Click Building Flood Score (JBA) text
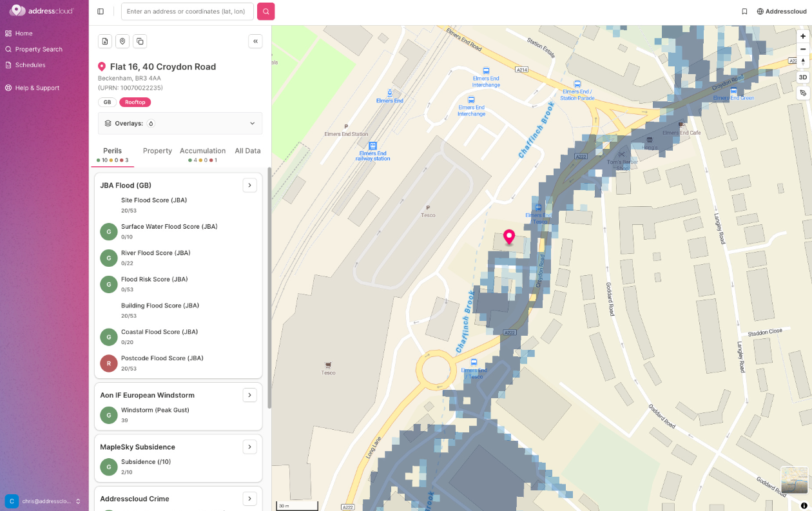 pos(160,305)
